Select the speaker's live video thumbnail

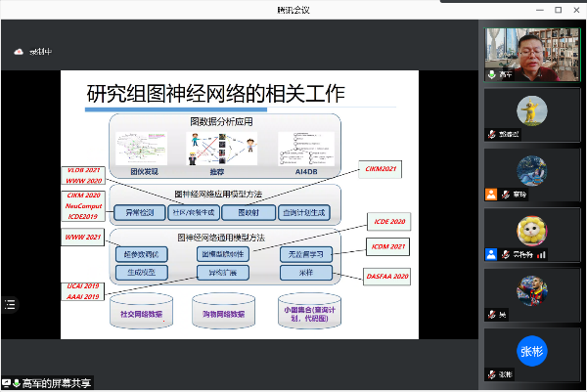tap(532, 55)
